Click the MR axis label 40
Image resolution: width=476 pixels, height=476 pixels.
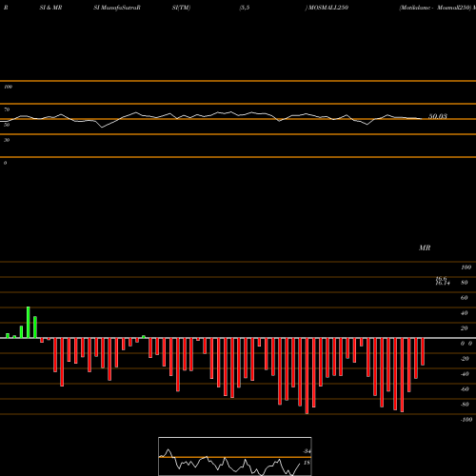pos(465,313)
